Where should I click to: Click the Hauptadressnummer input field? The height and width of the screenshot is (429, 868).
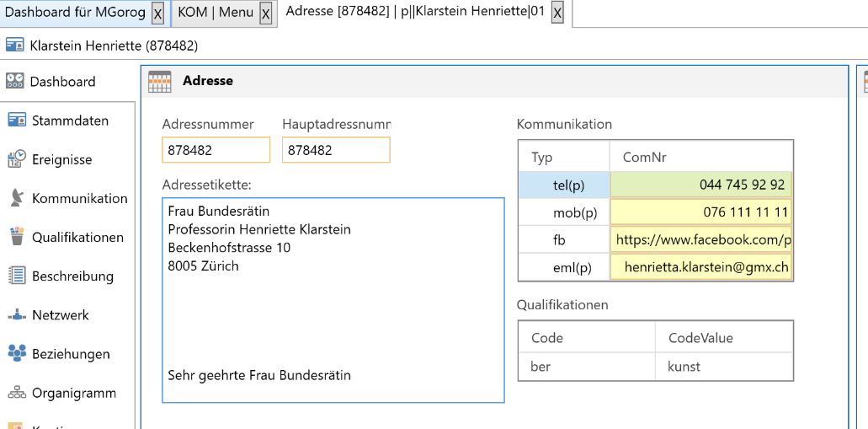coord(336,150)
